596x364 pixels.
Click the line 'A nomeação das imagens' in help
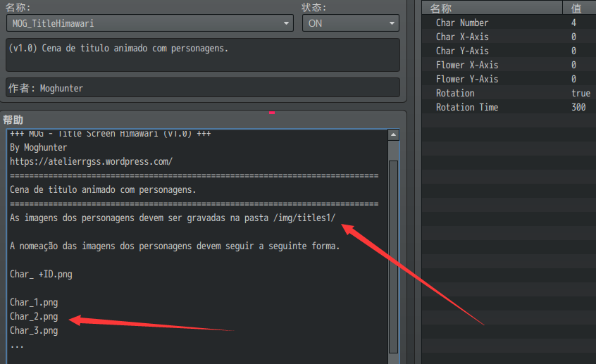(x=175, y=246)
